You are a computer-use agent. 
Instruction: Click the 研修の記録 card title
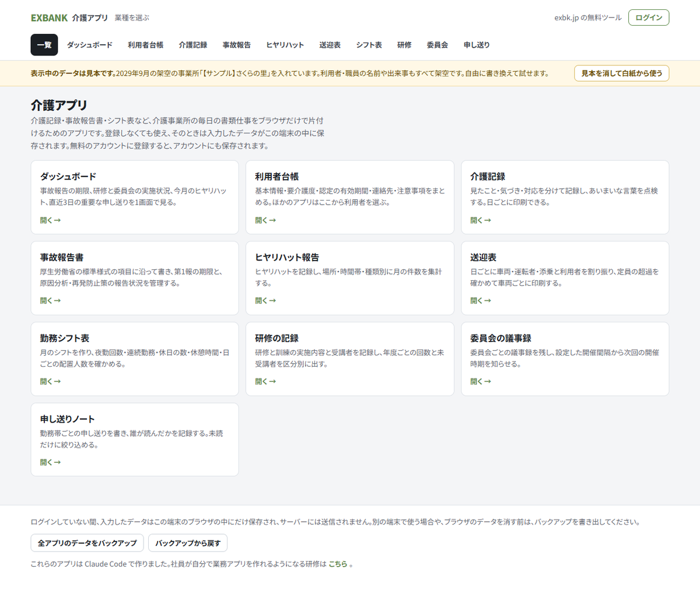coord(277,338)
